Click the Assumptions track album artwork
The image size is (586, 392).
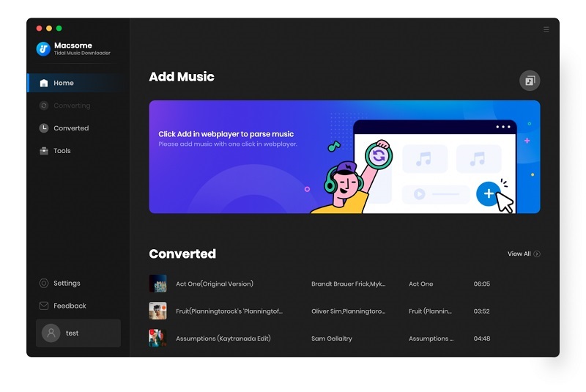click(157, 338)
